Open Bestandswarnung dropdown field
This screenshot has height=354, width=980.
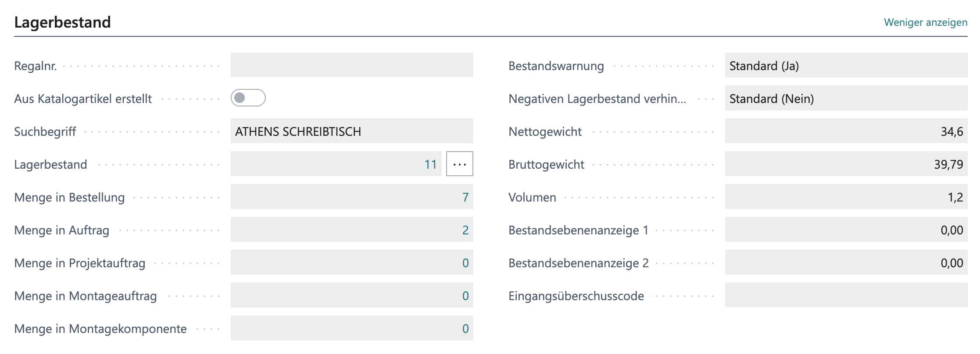(x=845, y=65)
